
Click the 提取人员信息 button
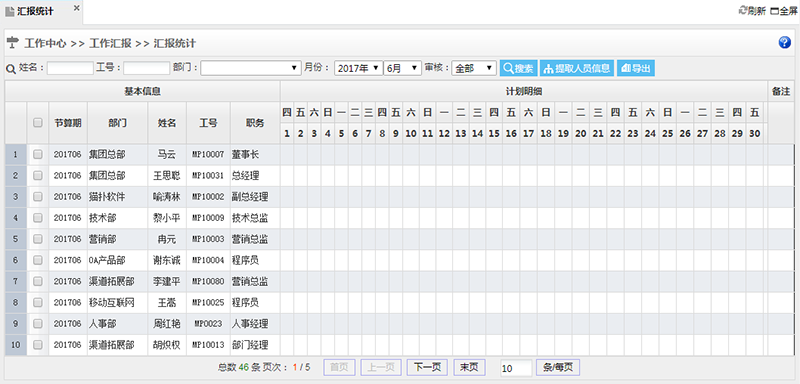(577, 68)
